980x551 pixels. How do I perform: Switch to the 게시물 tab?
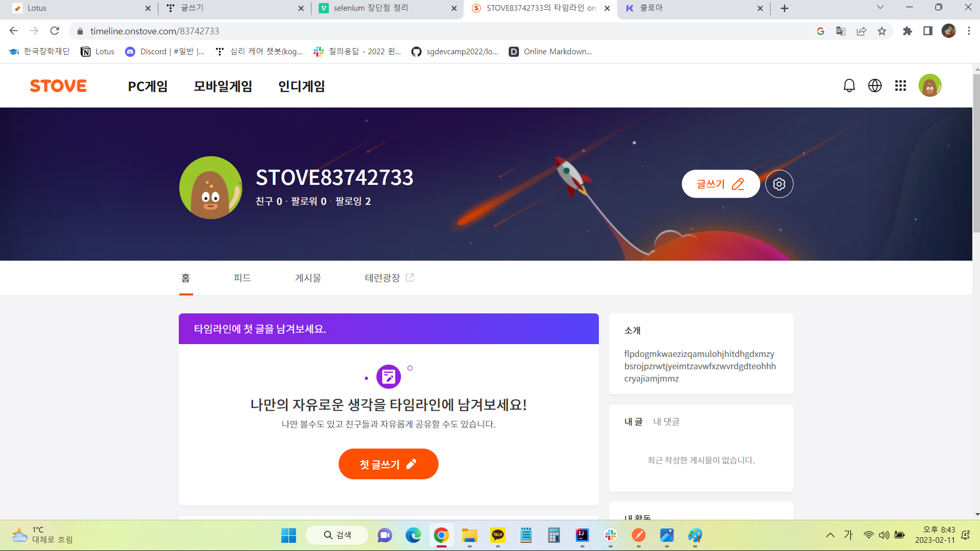308,278
